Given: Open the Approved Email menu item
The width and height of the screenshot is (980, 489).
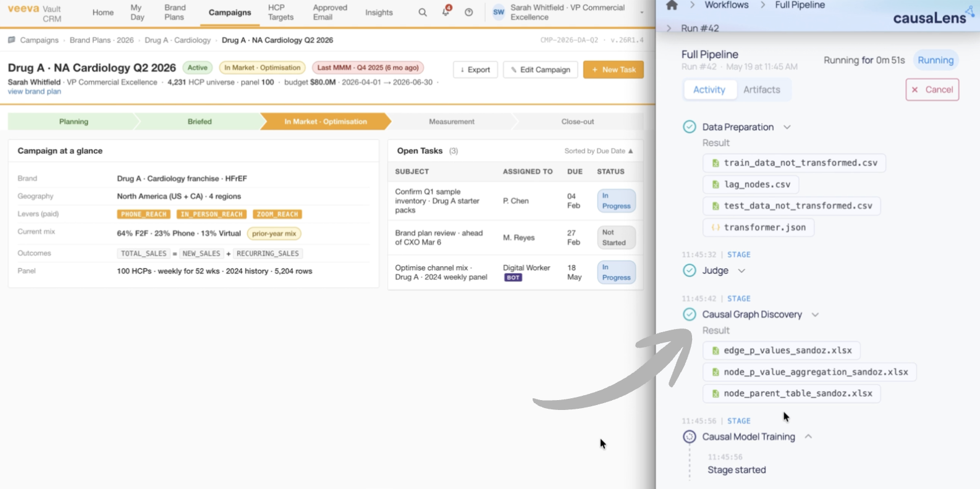Looking at the screenshot, I should (330, 12).
